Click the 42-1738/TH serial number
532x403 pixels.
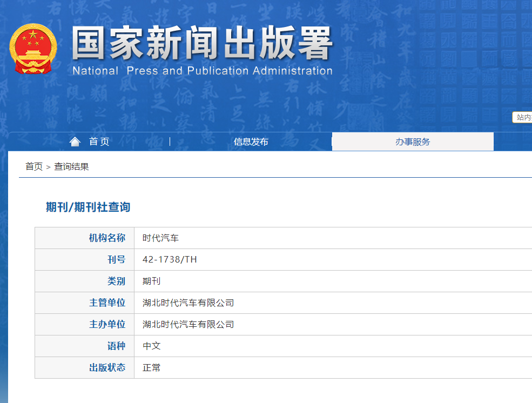[x=170, y=259]
